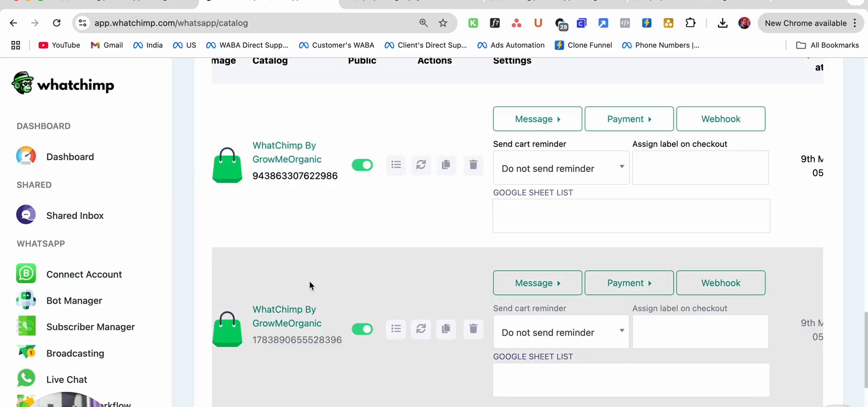Delete catalog 1783890655528396 using trash icon
The image size is (868, 407).
pos(473,329)
